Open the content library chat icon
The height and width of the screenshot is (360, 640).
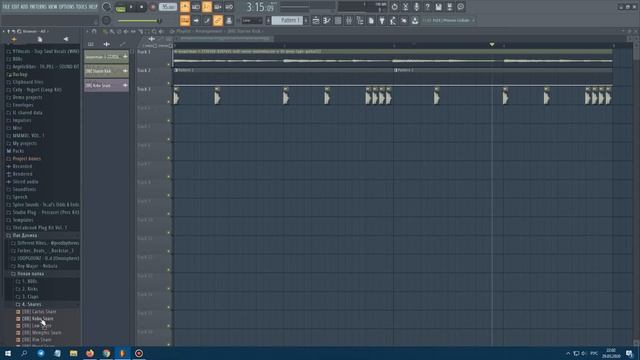pyautogui.click(x=460, y=7)
